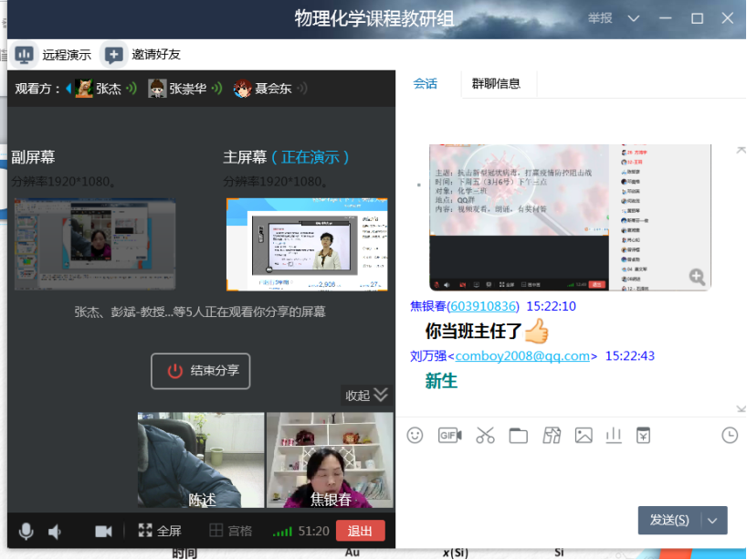Click the 结束分享 end sharing button
747x560 pixels.
[200, 371]
